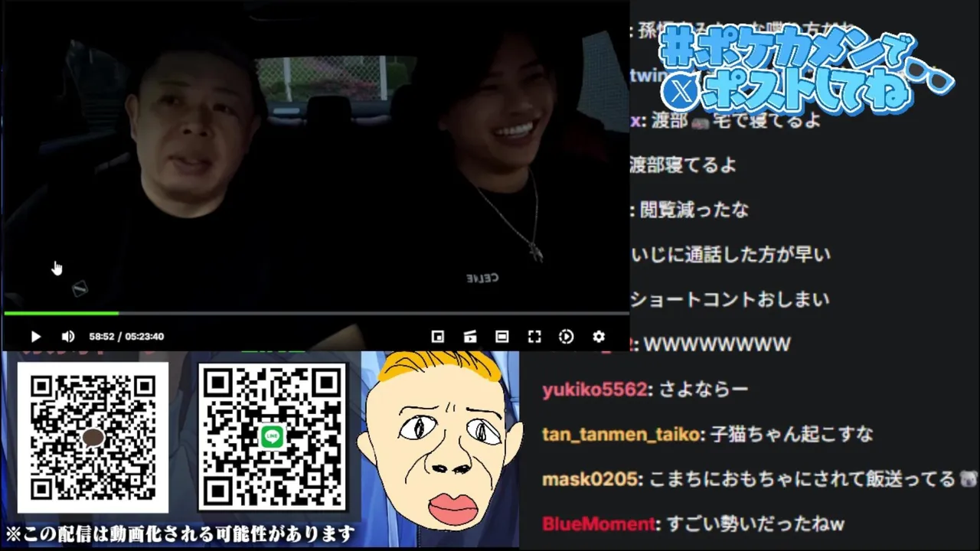The width and height of the screenshot is (980, 551).
Task: Click chat message WWWWWWWW
Action: pos(717,344)
